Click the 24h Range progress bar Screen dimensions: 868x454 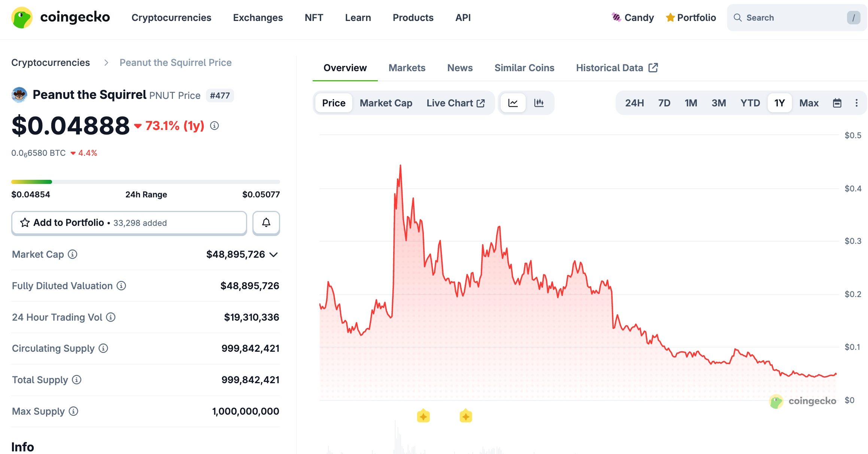(x=145, y=181)
